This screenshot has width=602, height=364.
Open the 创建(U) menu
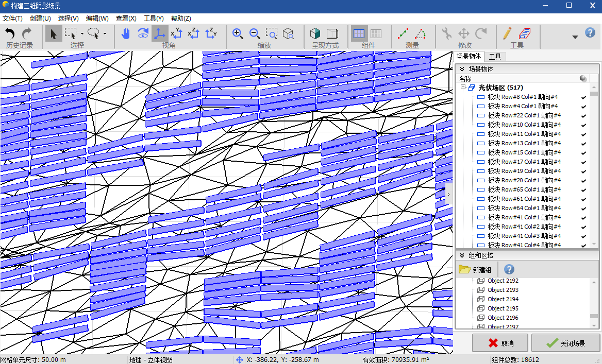[40, 19]
